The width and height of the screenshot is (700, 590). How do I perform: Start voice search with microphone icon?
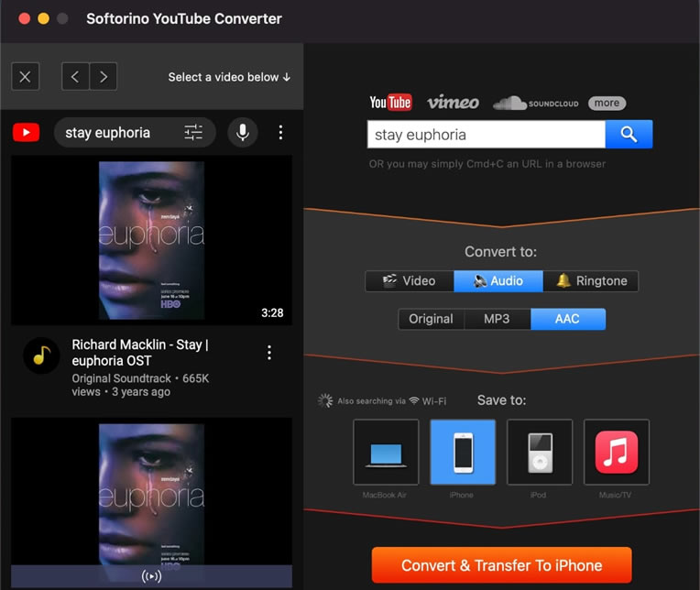243,133
